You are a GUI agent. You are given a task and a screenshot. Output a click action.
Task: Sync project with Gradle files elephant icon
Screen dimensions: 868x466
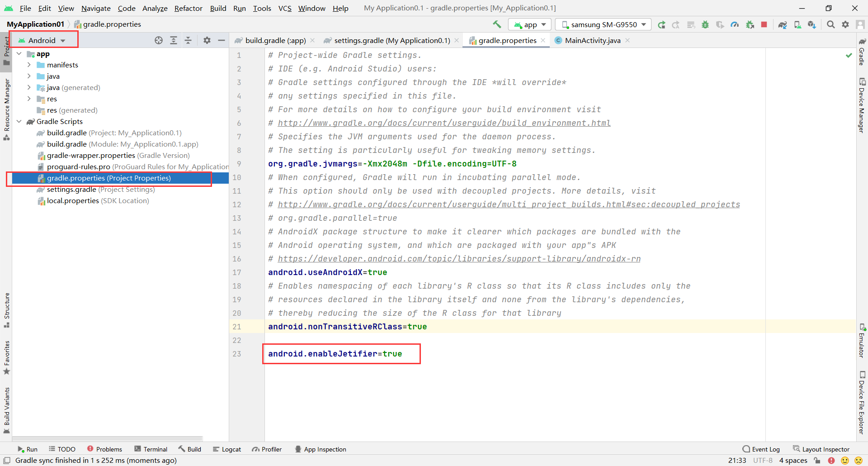click(x=783, y=24)
